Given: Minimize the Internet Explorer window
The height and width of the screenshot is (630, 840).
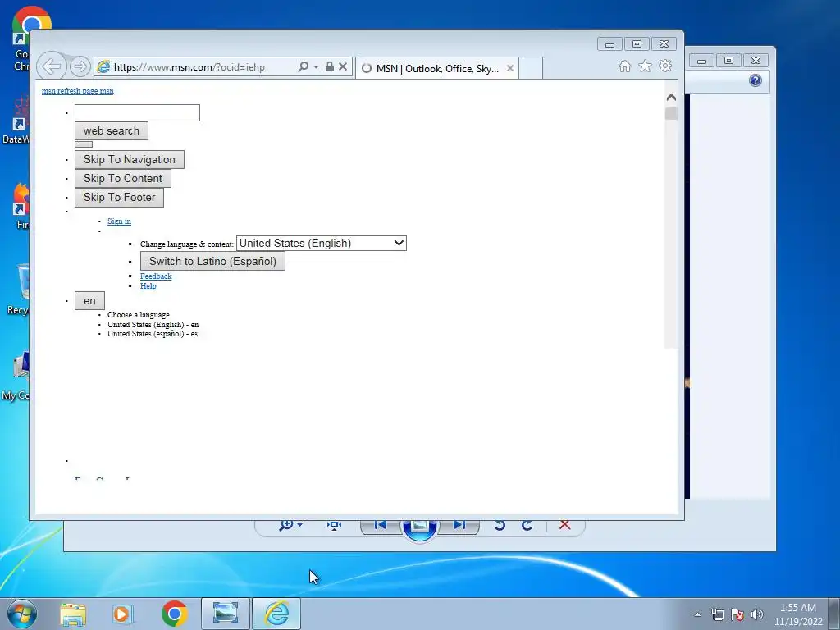Looking at the screenshot, I should [x=609, y=44].
